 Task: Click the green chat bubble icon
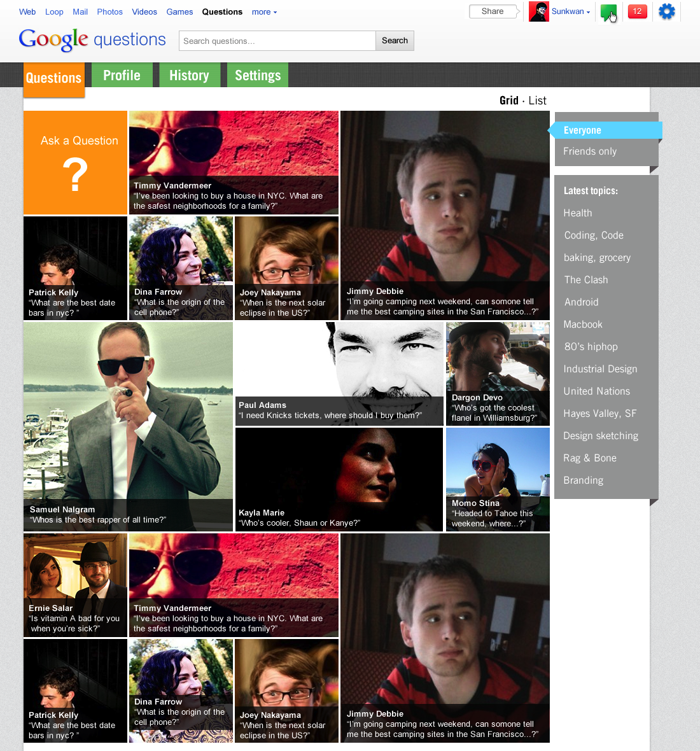tap(608, 12)
